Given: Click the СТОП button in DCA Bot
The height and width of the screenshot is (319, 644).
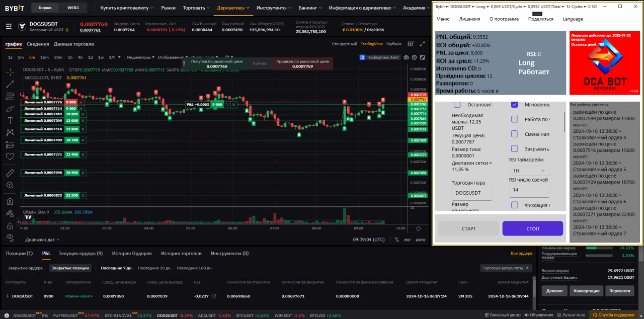Looking at the screenshot, I should pos(533,228).
